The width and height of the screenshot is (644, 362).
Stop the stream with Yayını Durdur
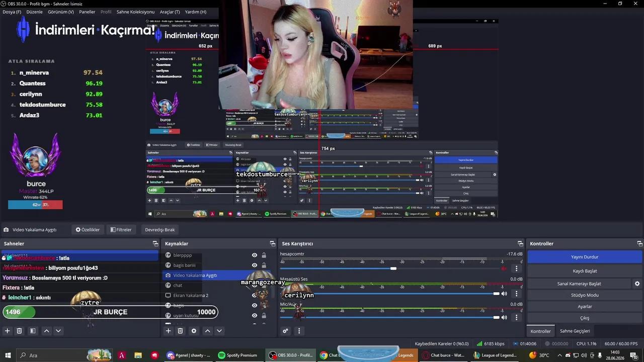585,257
